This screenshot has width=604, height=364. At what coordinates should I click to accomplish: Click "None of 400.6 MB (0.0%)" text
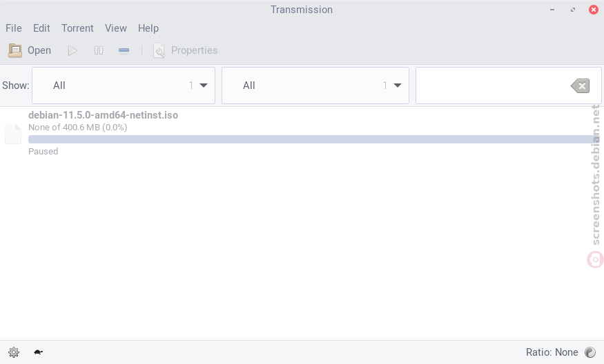[x=78, y=128]
